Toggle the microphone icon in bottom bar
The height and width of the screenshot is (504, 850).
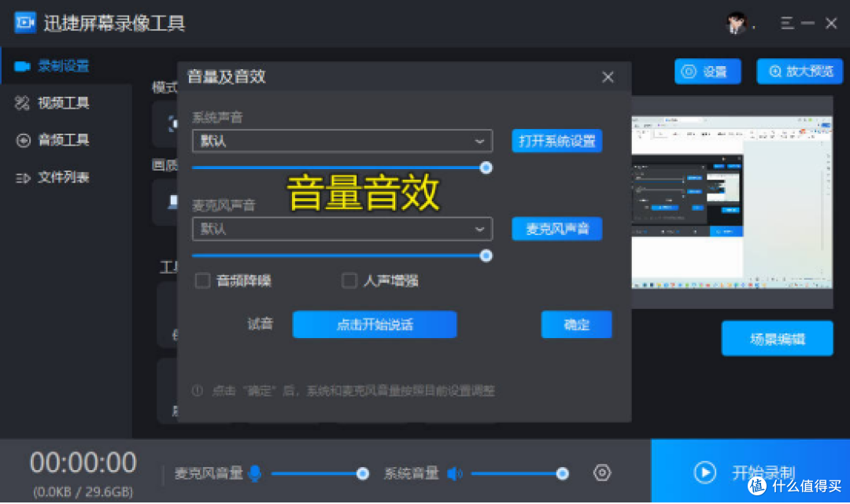tap(255, 473)
